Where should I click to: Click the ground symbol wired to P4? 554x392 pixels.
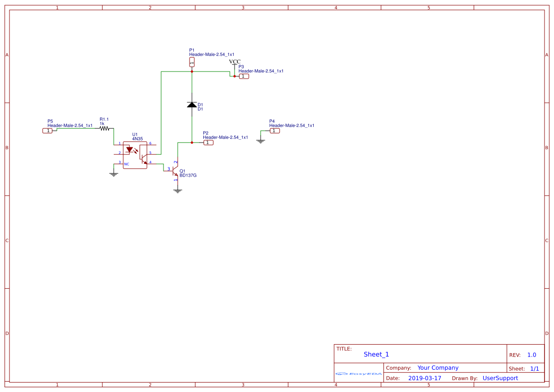261,142
